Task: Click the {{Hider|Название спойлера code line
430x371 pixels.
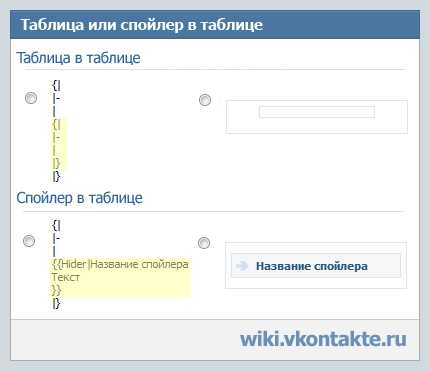Action: coord(120,264)
